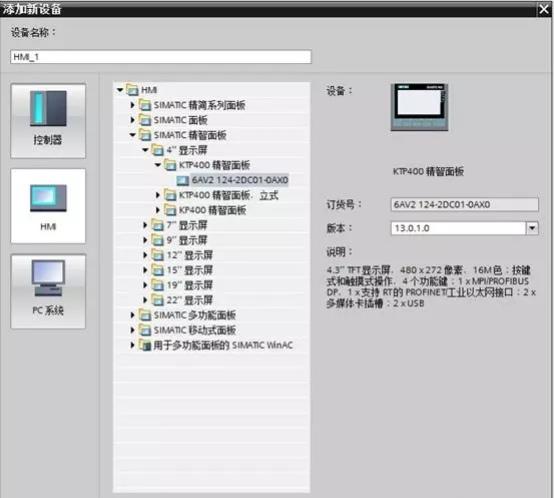Screen dimensions: 554x498
Task: Click KTP400 精智面板, 立式 folder icon
Action: (x=170, y=195)
